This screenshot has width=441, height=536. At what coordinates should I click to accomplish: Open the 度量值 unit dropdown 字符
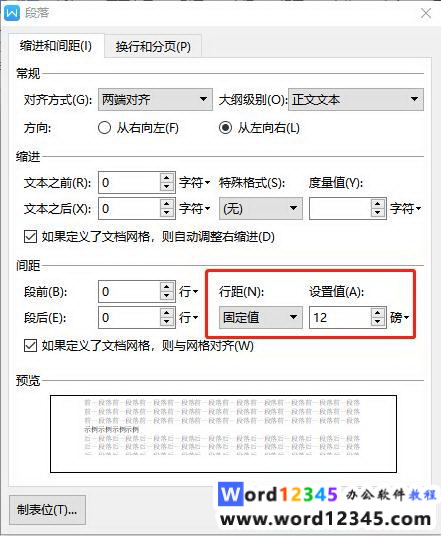tap(405, 209)
